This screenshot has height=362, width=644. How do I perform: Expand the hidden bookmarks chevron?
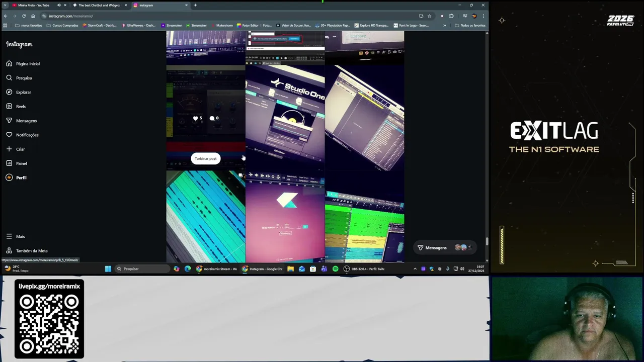[444, 25]
